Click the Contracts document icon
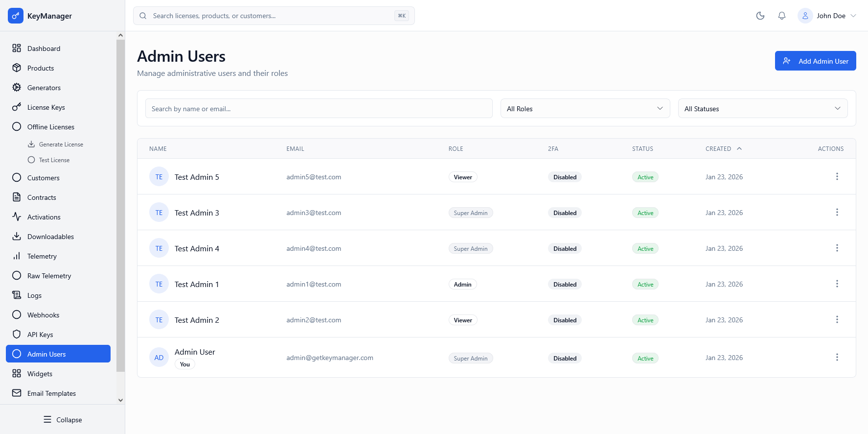Viewport: 868px width, 434px height. tap(17, 197)
